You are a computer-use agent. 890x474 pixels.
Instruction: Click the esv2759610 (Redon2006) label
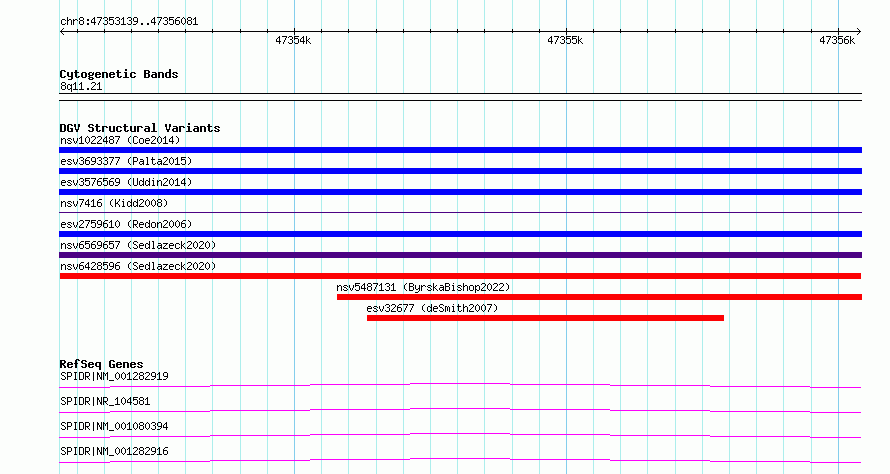tap(126, 224)
